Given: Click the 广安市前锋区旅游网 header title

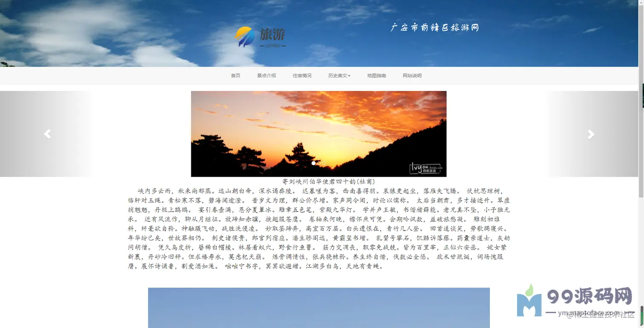Looking at the screenshot, I should click(x=434, y=28).
